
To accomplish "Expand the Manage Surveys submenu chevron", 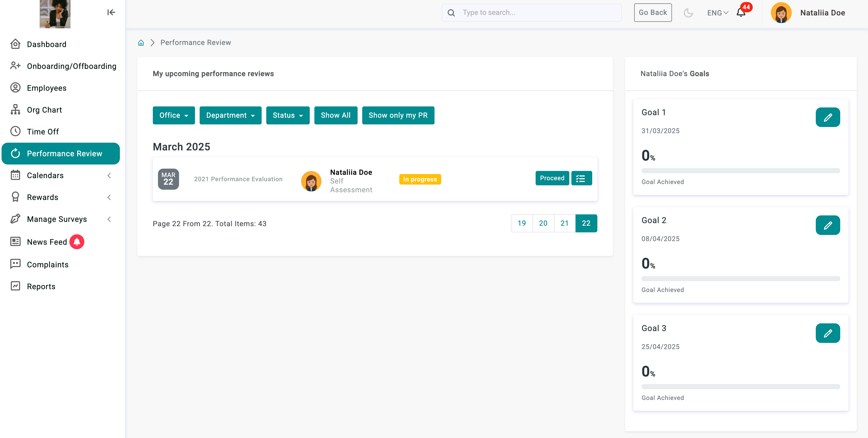I will [x=109, y=219].
